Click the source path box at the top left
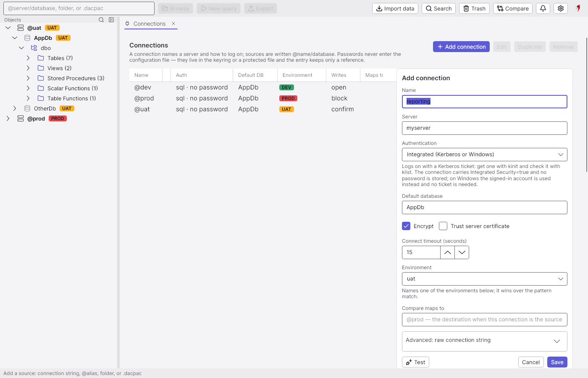Screen dimensions: 588x378 pos(79,8)
